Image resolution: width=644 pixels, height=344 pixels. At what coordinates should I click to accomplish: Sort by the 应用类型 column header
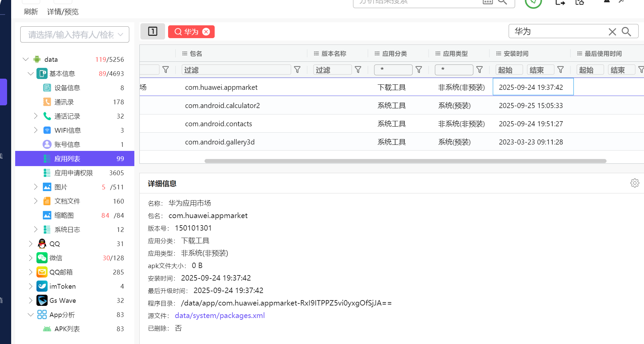click(455, 54)
